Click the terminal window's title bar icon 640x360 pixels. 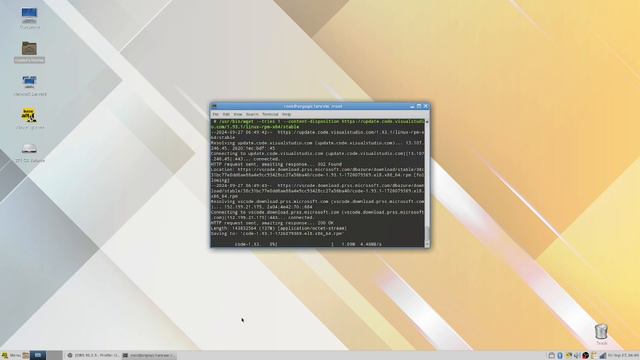214,106
